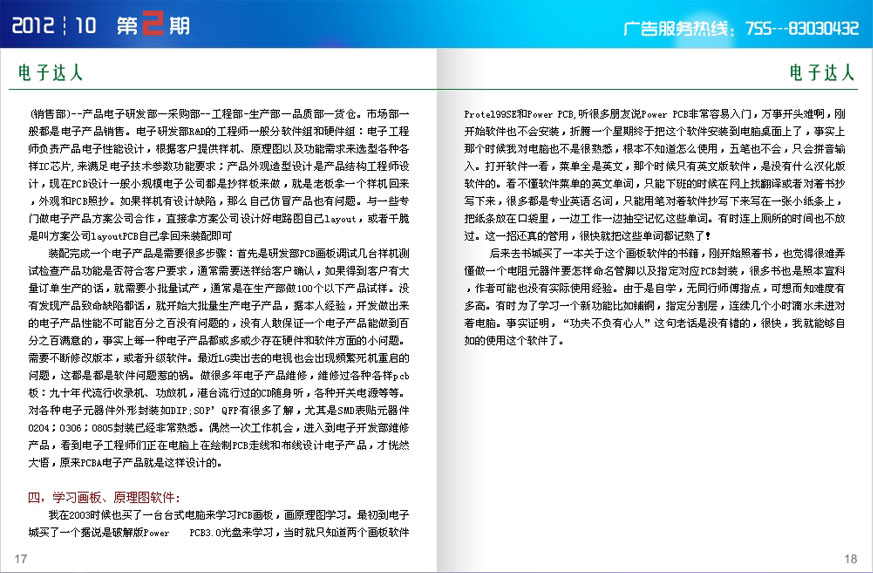This screenshot has width=873, height=573.
Task: Click the line starting with 我在2003时候也买了
Action: (229, 515)
